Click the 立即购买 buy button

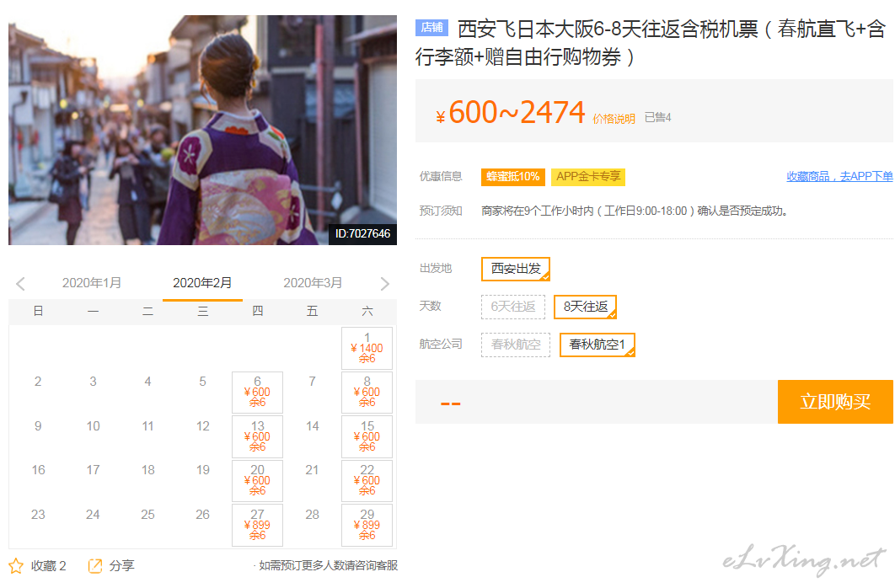(835, 402)
